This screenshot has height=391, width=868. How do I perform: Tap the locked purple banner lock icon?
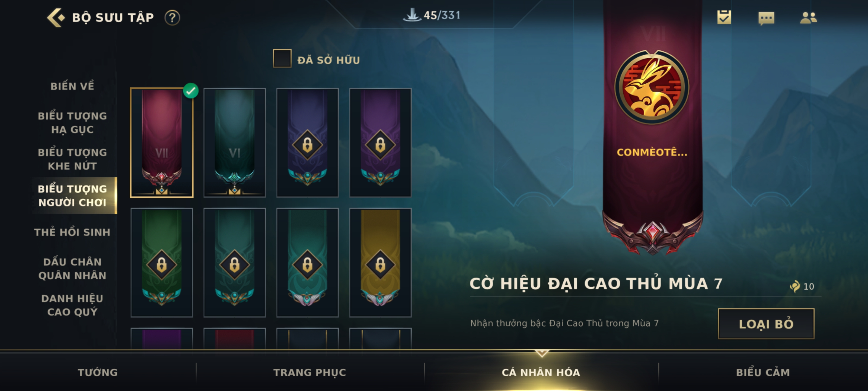[380, 145]
